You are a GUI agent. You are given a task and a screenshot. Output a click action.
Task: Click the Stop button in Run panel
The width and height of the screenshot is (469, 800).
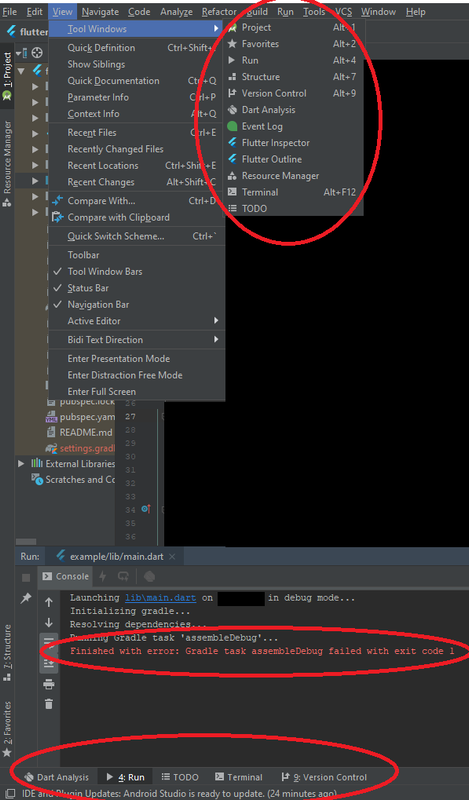[x=26, y=578]
